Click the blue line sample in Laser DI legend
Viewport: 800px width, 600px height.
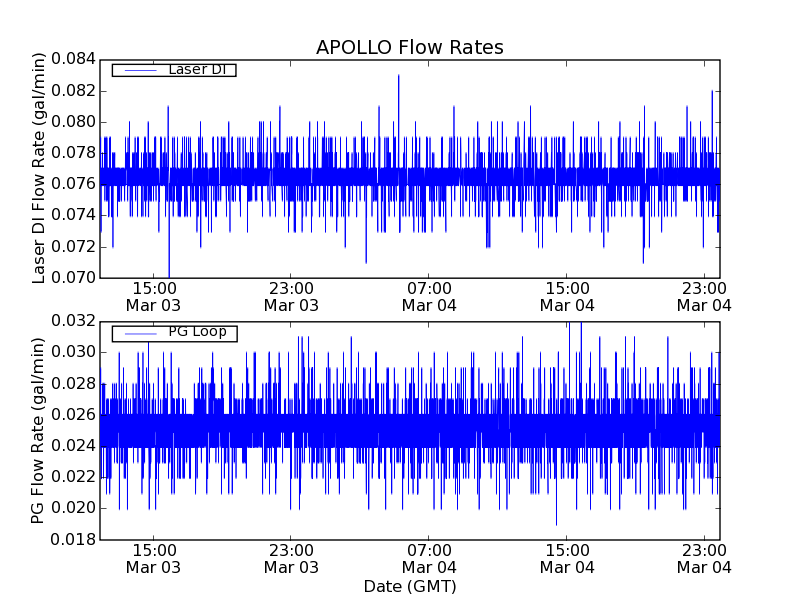[135, 70]
